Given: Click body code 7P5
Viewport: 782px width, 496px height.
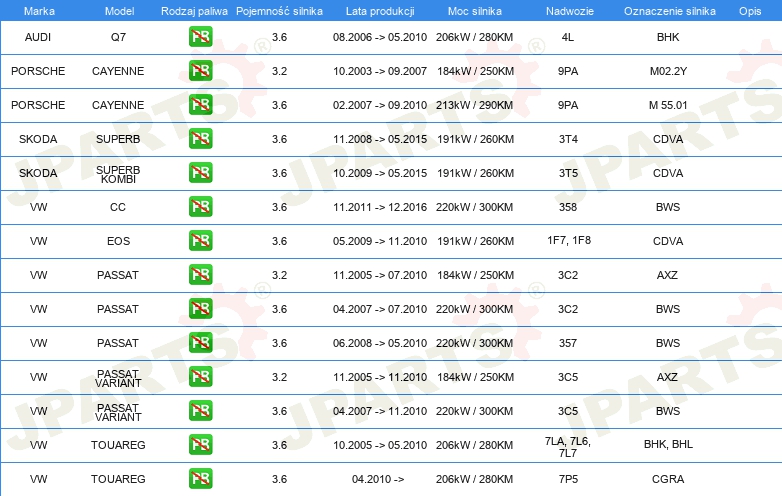Looking at the screenshot, I should click(568, 479).
